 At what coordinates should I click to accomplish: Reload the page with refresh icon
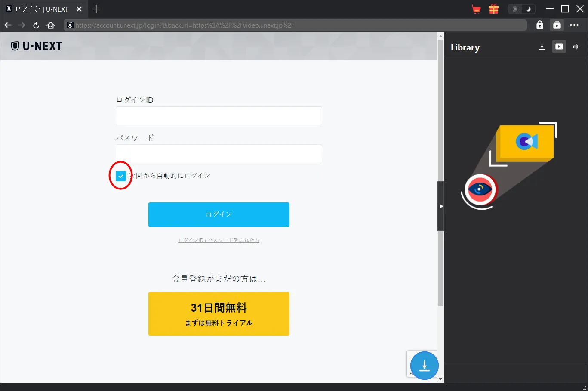click(36, 25)
